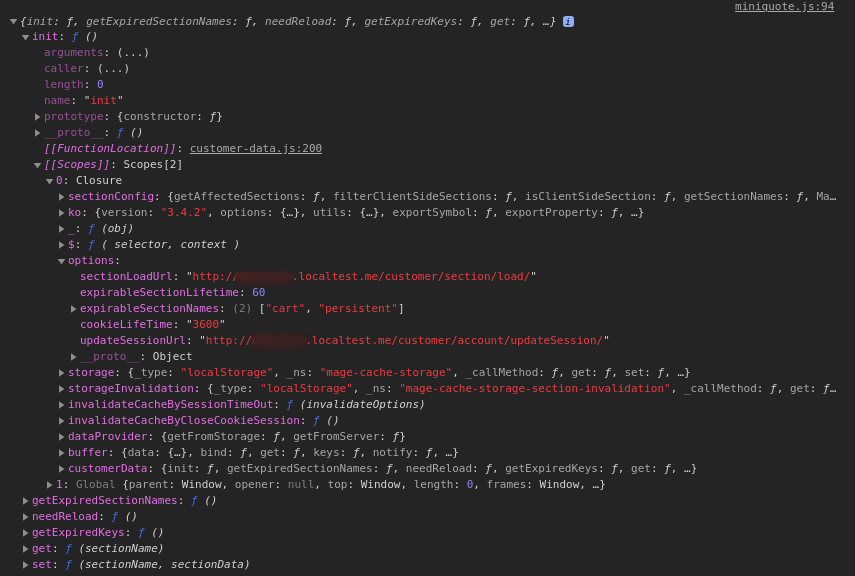Screen dimensions: 855x576
Task: Expand the __proto__ Object under options
Action: [73, 356]
